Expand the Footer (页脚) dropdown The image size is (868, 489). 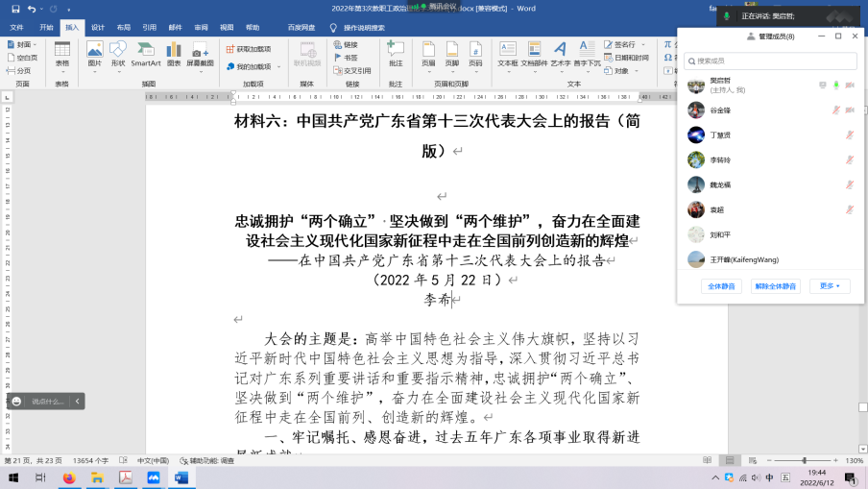(451, 72)
